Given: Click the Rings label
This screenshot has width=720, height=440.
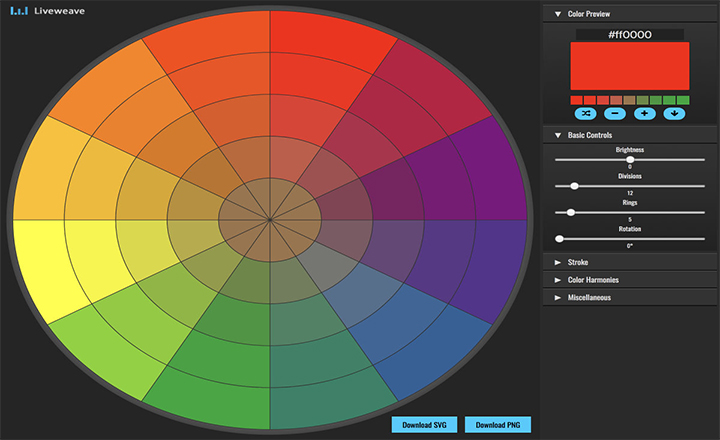Looking at the screenshot, I should (630, 203).
